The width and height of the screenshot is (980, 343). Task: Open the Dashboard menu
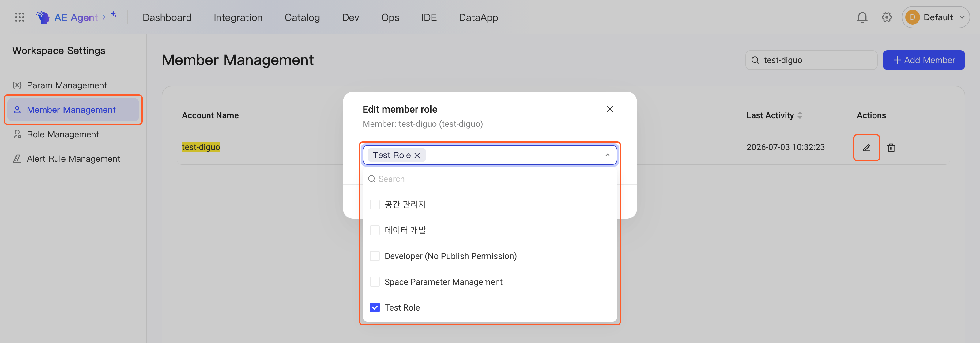tap(167, 17)
